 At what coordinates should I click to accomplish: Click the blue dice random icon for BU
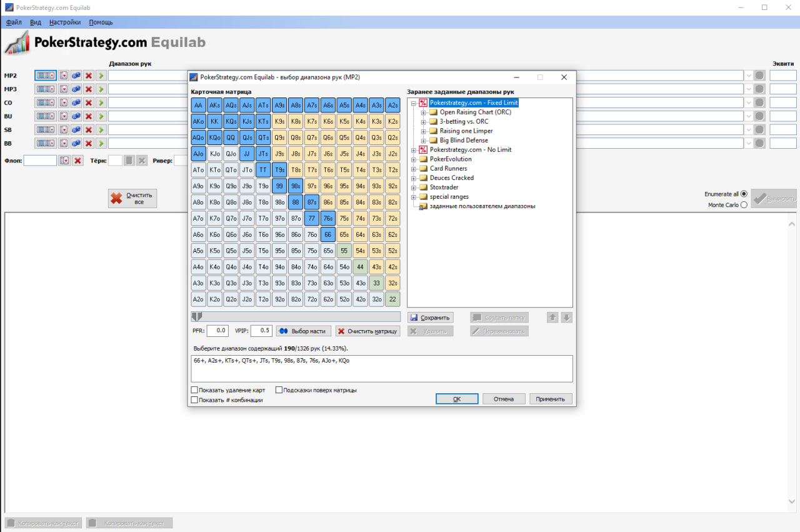(x=76, y=116)
